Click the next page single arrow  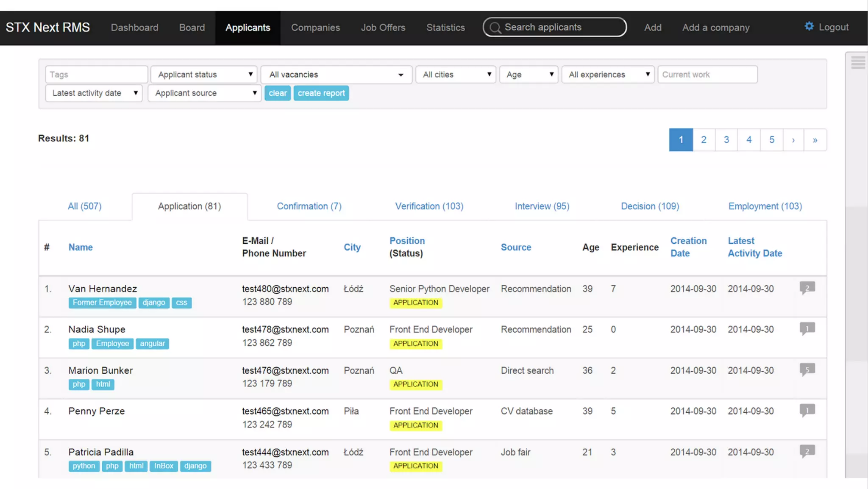coord(793,140)
